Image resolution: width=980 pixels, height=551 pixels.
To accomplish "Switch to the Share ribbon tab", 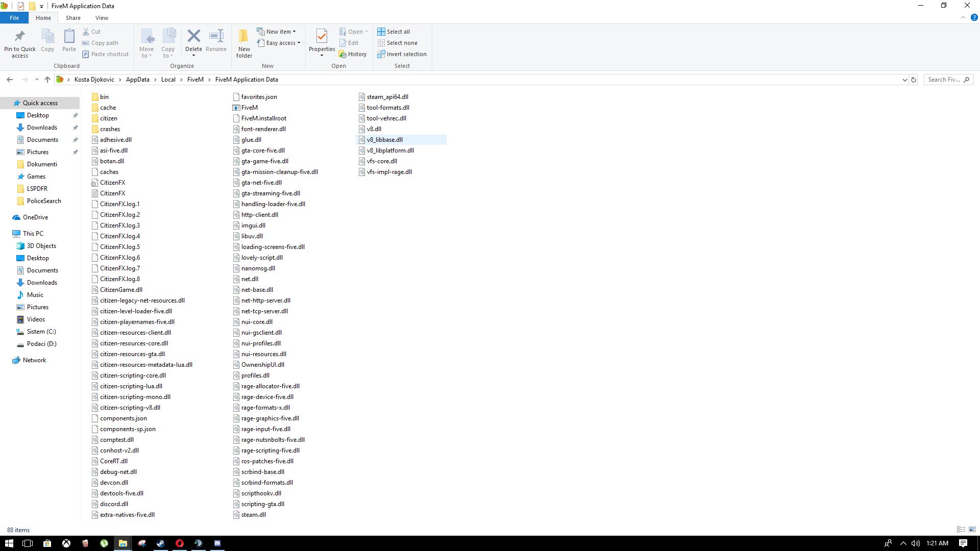I will point(73,18).
